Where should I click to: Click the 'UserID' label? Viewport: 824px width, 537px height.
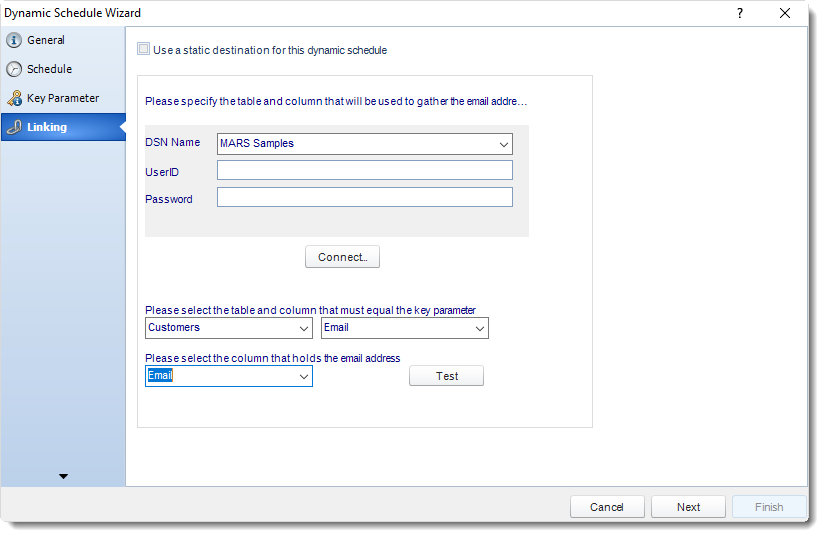click(x=162, y=172)
